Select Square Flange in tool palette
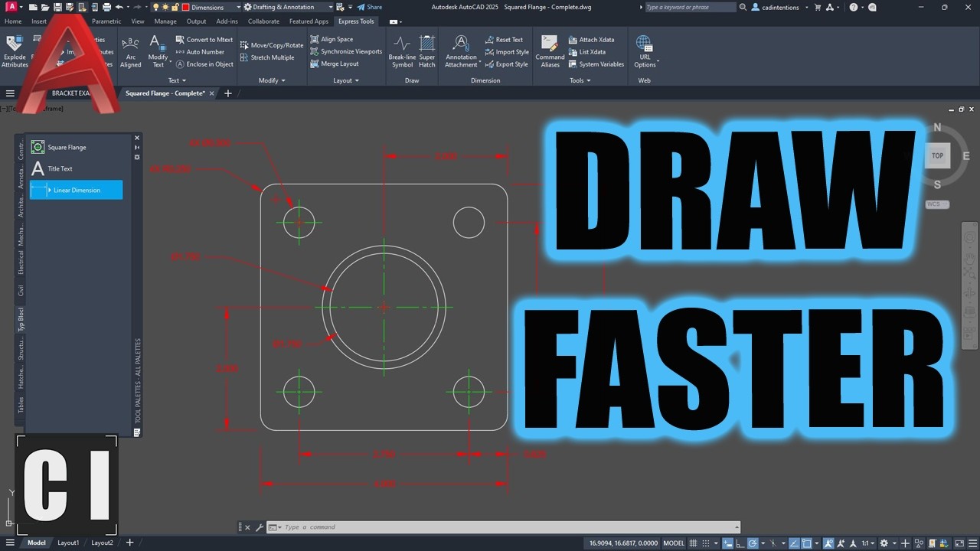The height and width of the screenshot is (551, 980). click(x=76, y=147)
